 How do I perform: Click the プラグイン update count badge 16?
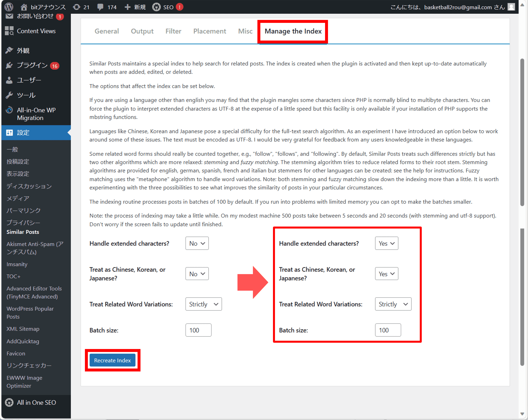click(x=55, y=66)
